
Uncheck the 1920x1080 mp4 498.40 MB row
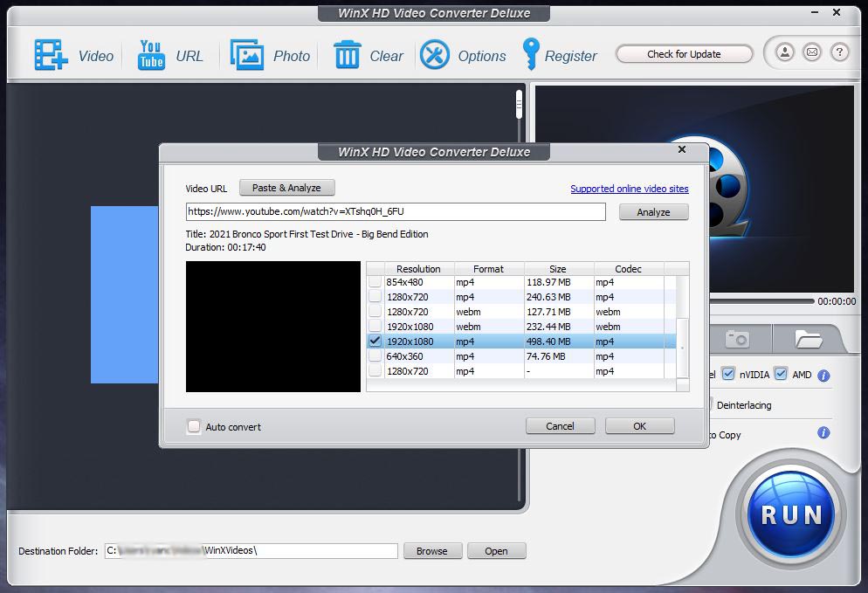(x=375, y=341)
